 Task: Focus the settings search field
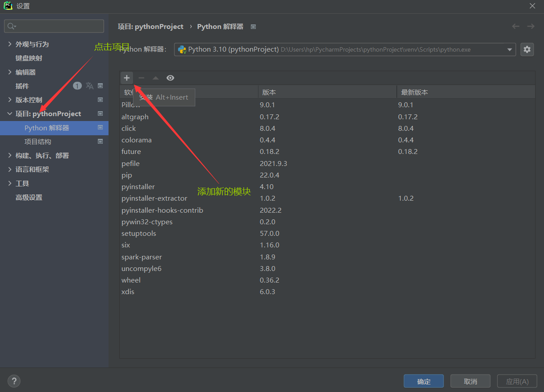(54, 26)
